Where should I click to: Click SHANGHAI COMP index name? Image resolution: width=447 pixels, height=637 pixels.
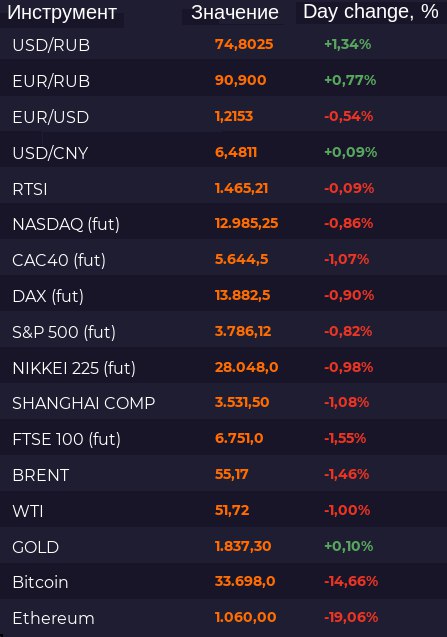coord(84,403)
